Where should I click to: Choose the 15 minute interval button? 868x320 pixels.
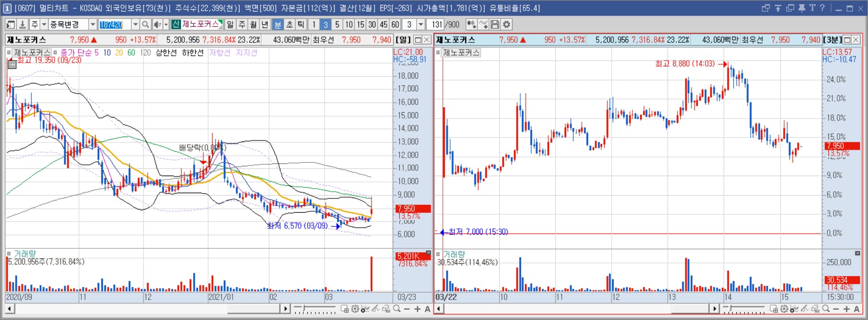pos(360,24)
